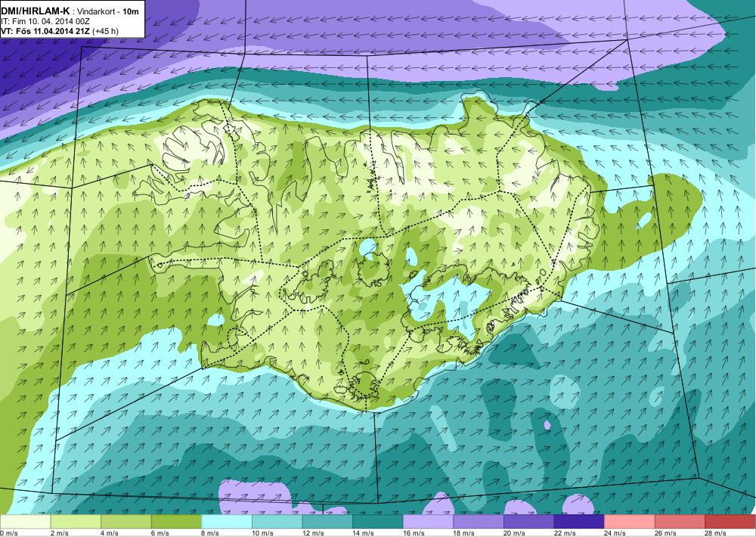The width and height of the screenshot is (756, 537).
Task: Pick the teal 12 m/s legend swatch
Action: tap(327, 522)
